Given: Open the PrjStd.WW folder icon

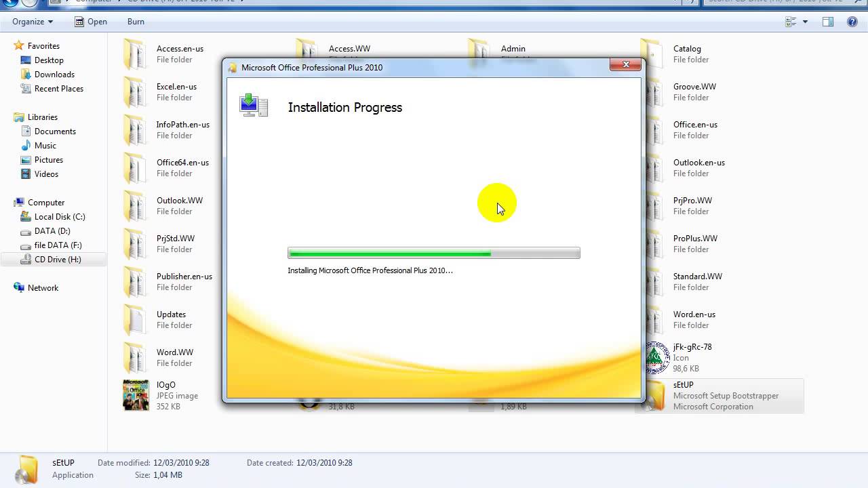Looking at the screenshot, I should pos(135,244).
